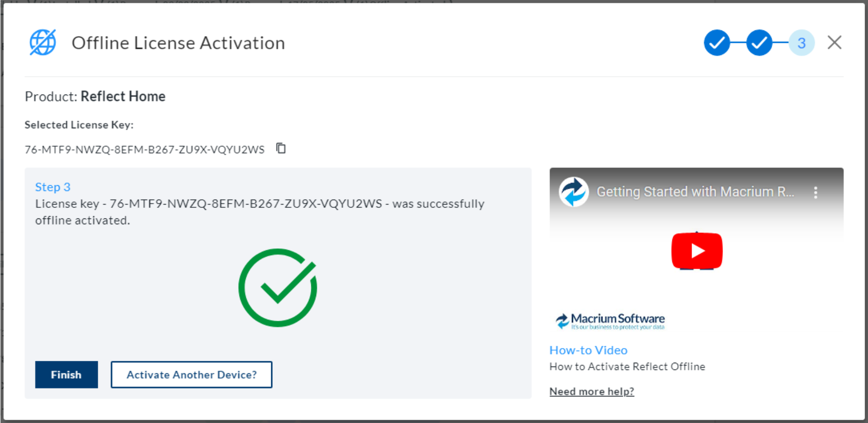This screenshot has width=868, height=423.
Task: Click the Macrium channel avatar on video
Action: coord(574,192)
